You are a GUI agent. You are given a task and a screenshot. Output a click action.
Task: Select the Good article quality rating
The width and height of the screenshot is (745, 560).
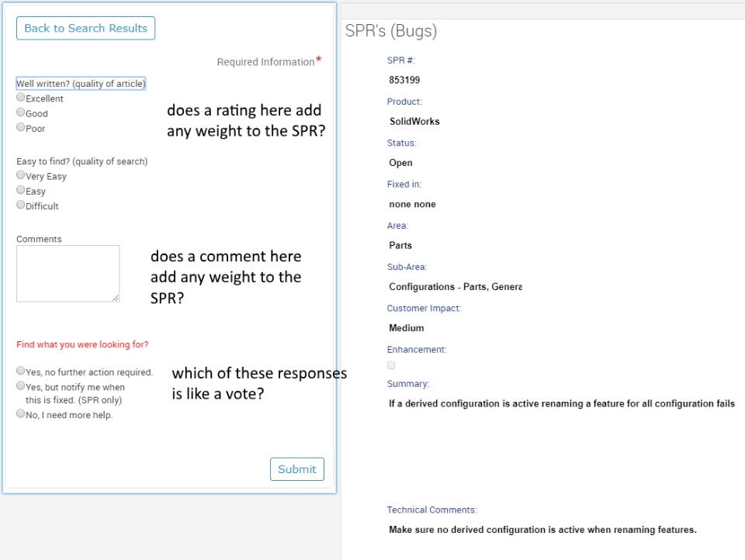[x=20, y=112]
